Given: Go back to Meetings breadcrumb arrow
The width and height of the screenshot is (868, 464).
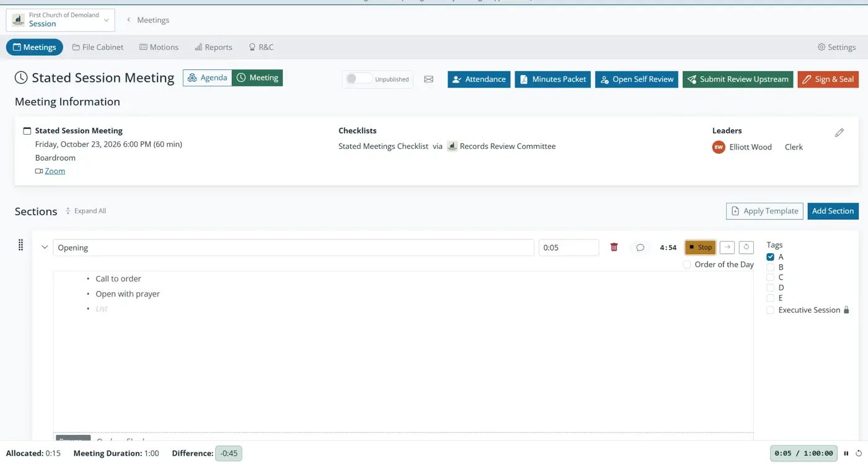Looking at the screenshot, I should [x=128, y=20].
